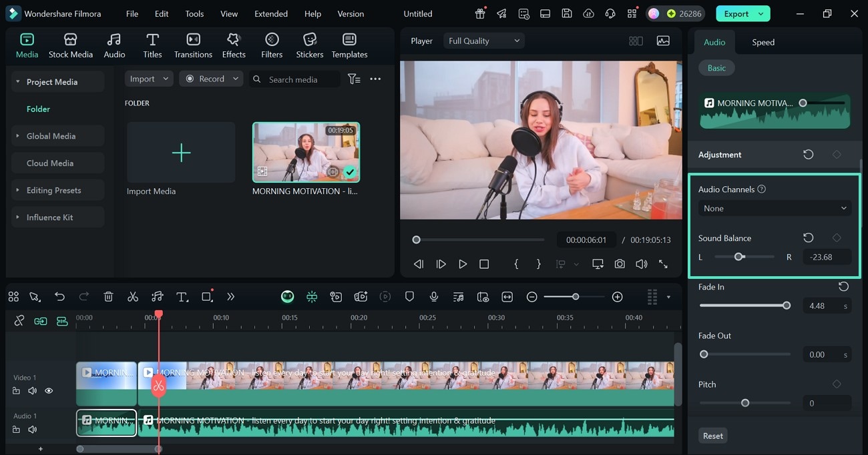
Task: Open the player snapshot image icon
Action: (663, 41)
